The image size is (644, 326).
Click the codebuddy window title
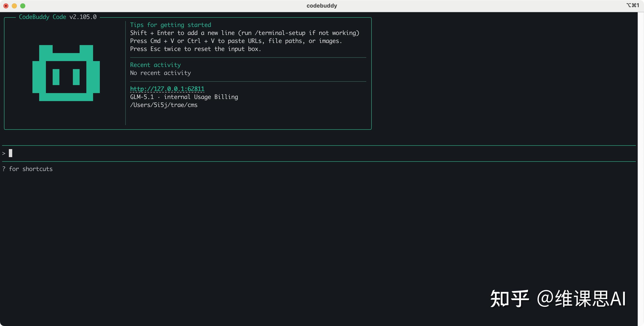point(322,6)
